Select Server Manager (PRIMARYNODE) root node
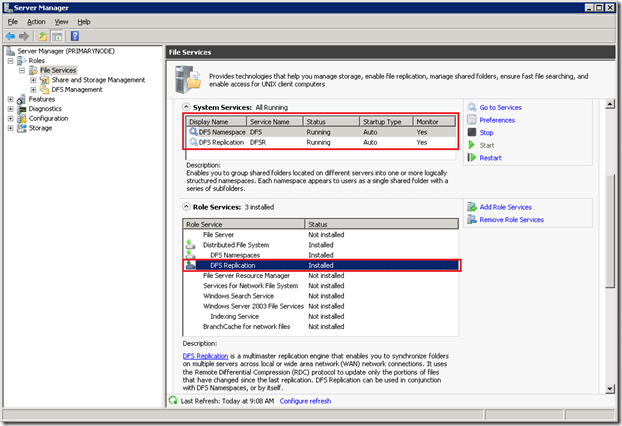622x426 pixels. point(66,51)
